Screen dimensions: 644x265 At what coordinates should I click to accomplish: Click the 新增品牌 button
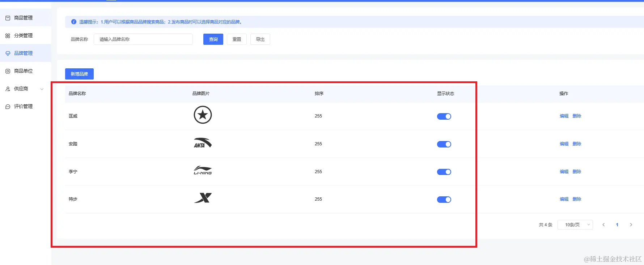tap(79, 74)
